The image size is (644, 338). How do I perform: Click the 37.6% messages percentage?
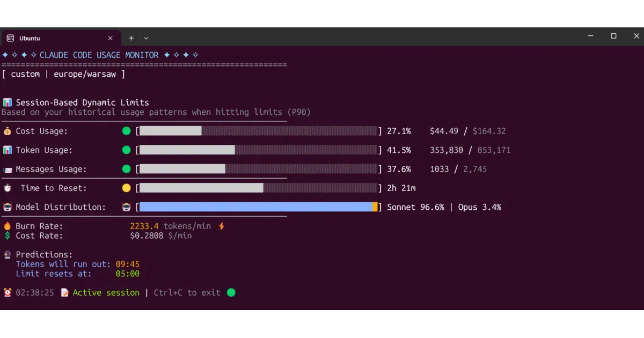pyautogui.click(x=399, y=169)
